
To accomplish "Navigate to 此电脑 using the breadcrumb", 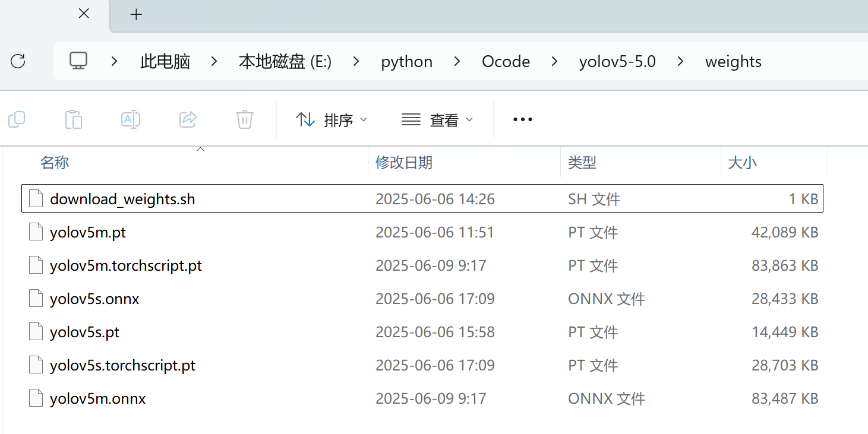I will pos(165,61).
